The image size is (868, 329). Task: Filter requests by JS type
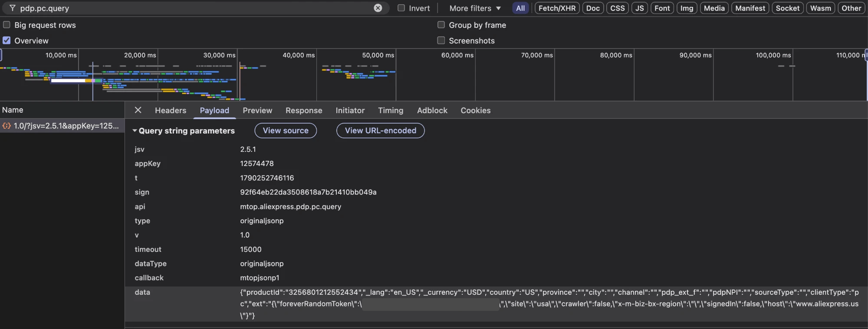(x=640, y=8)
